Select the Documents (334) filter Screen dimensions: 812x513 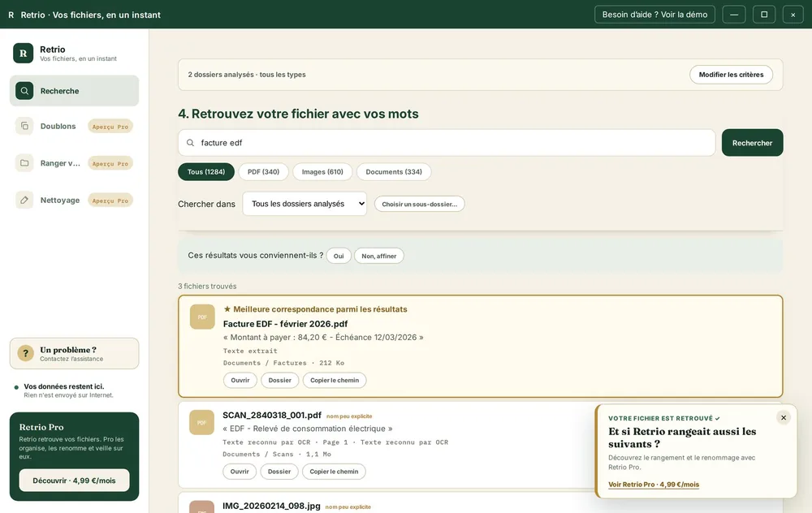(x=394, y=172)
